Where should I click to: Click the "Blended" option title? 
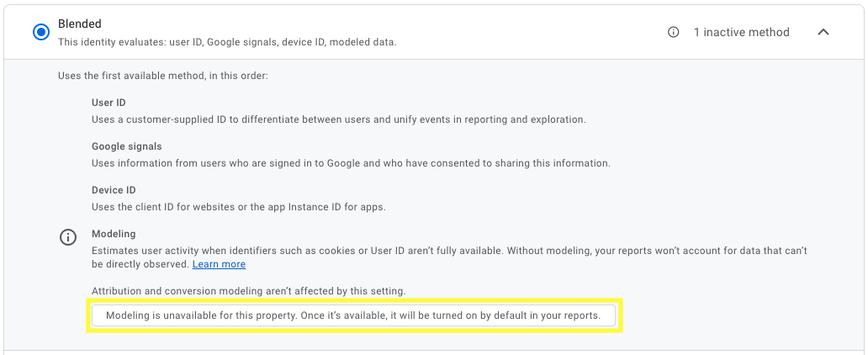pos(80,24)
